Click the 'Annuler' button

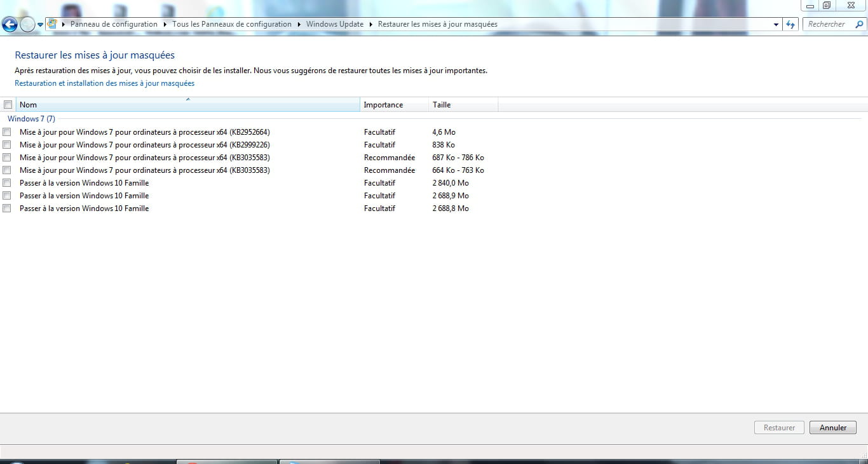pos(832,428)
